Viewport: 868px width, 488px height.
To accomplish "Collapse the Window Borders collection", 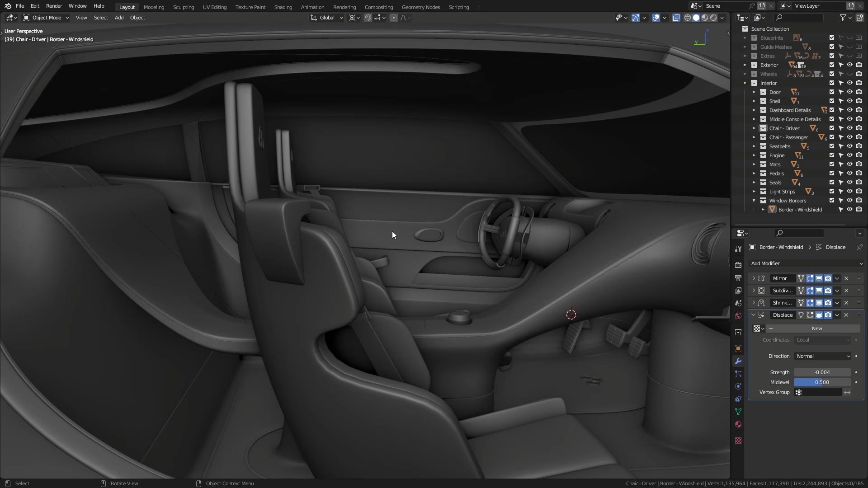I will pos(754,201).
